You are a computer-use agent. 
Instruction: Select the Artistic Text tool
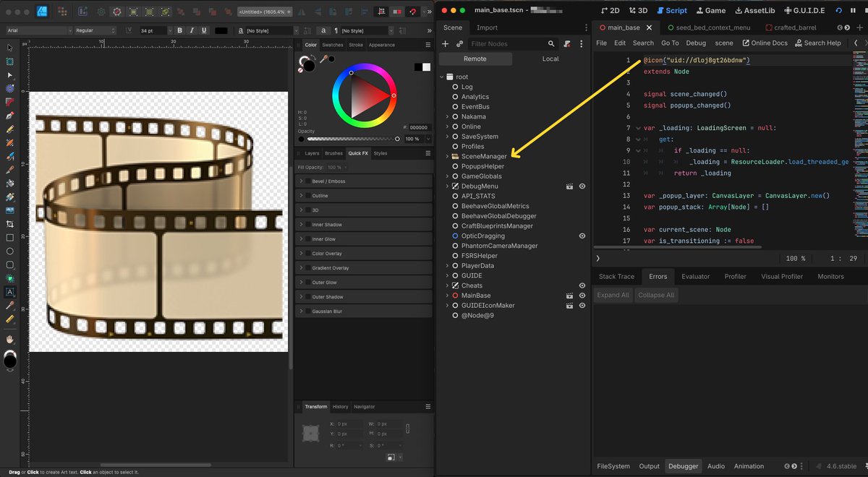tap(9, 292)
